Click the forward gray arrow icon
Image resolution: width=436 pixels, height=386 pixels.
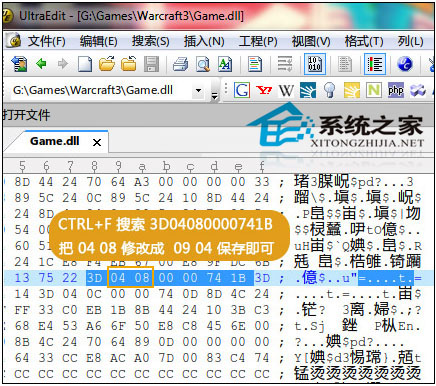[x=63, y=63]
